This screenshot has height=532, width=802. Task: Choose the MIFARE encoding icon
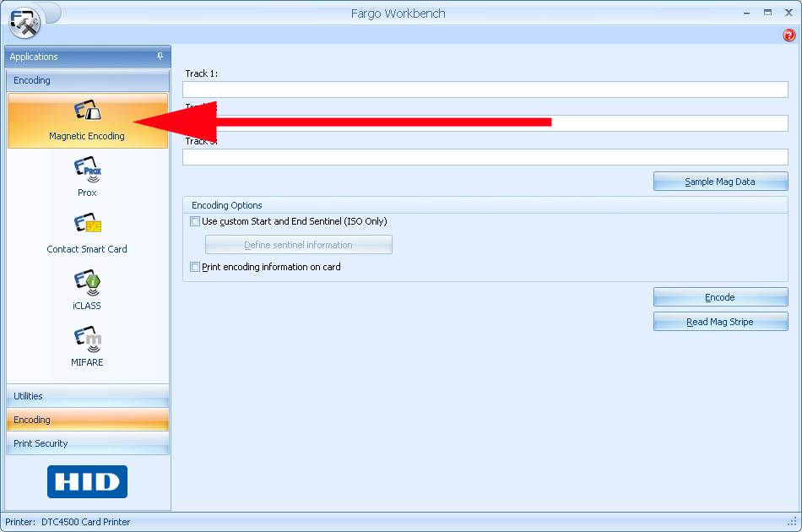[87, 339]
